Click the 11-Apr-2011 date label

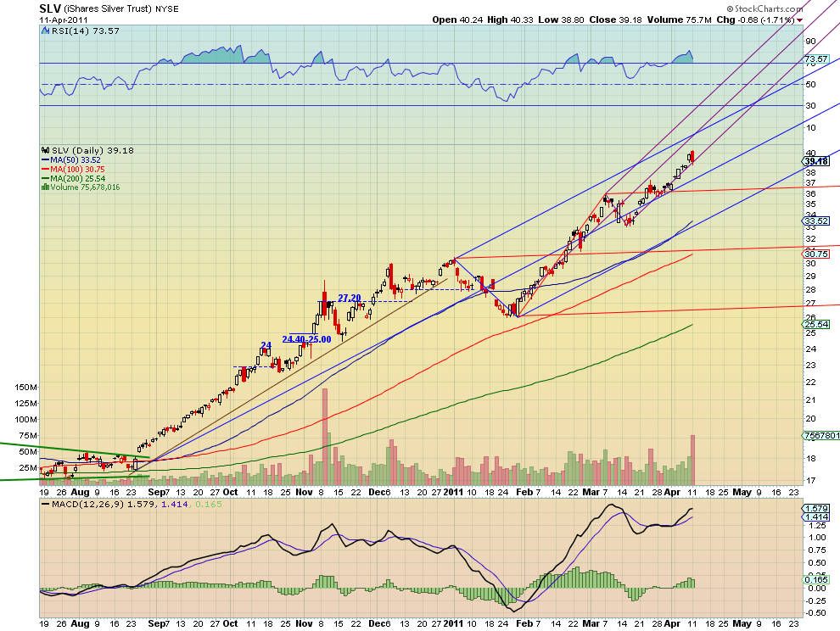tap(64, 20)
